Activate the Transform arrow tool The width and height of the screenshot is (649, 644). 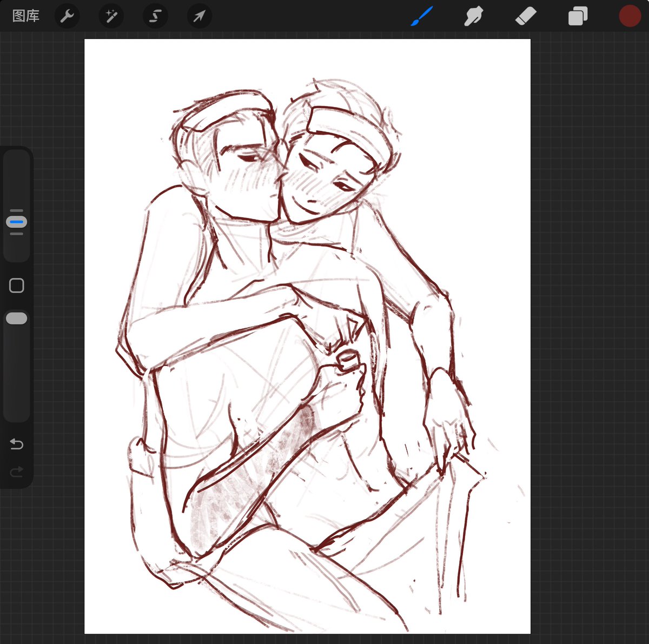pos(199,16)
